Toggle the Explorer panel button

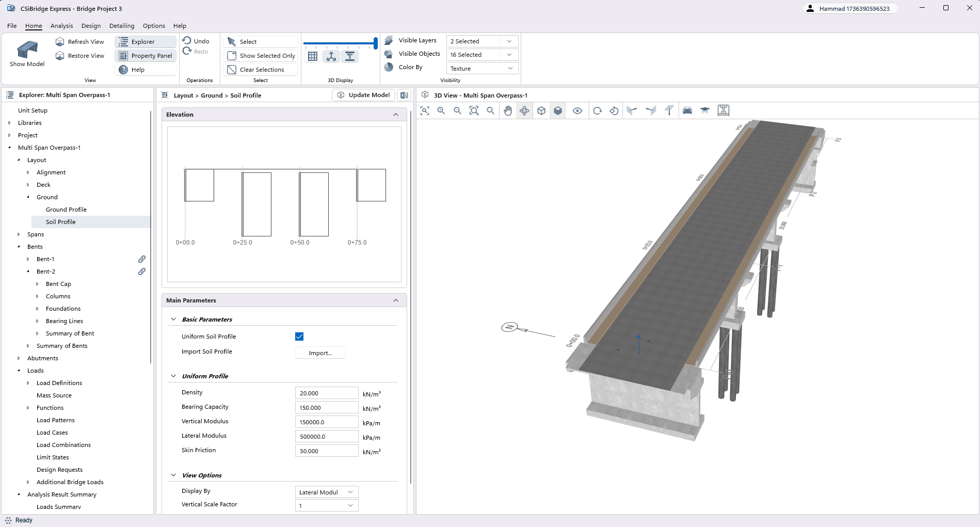(x=146, y=42)
